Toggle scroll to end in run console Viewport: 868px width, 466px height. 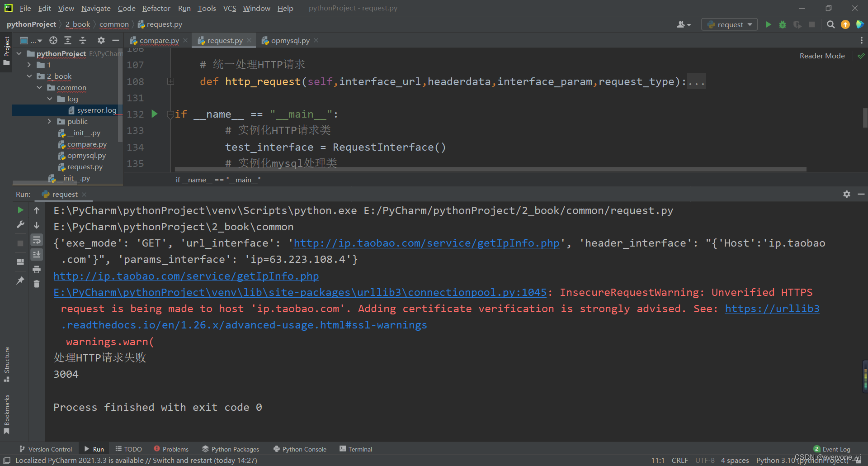tap(37, 255)
